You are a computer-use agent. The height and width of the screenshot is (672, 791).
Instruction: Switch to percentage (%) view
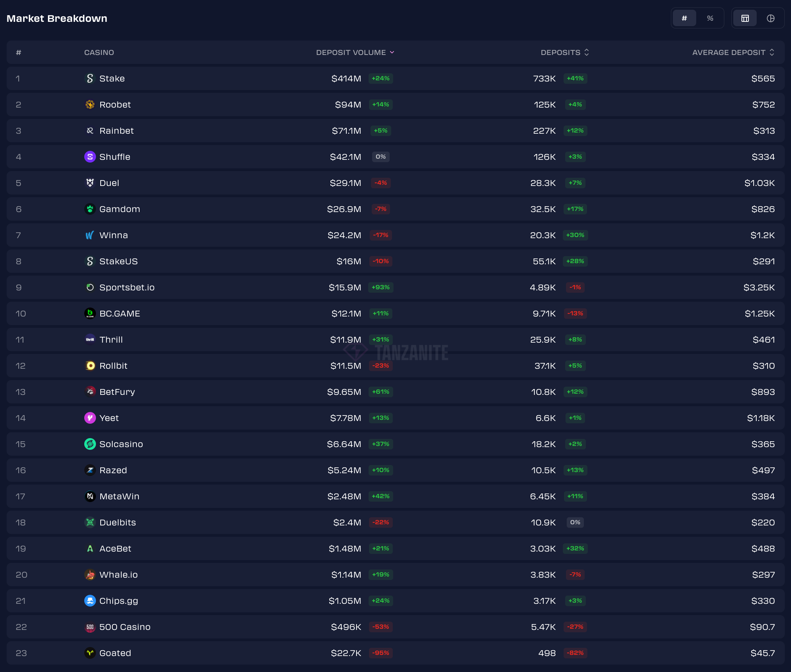click(x=710, y=18)
